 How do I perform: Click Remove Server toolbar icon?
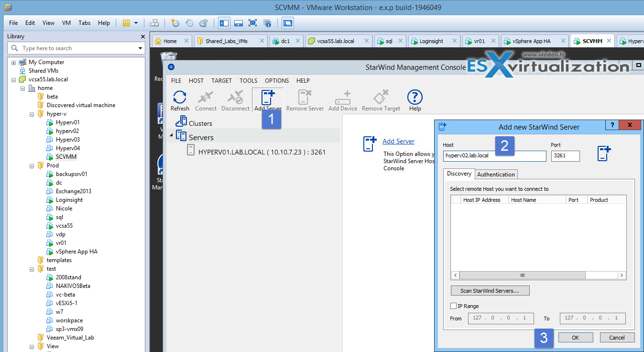tap(305, 101)
